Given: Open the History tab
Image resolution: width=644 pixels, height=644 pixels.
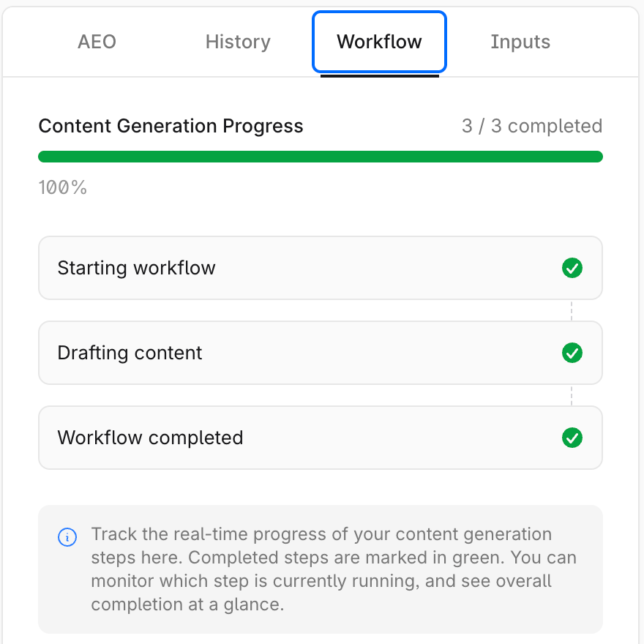Looking at the screenshot, I should (x=238, y=42).
